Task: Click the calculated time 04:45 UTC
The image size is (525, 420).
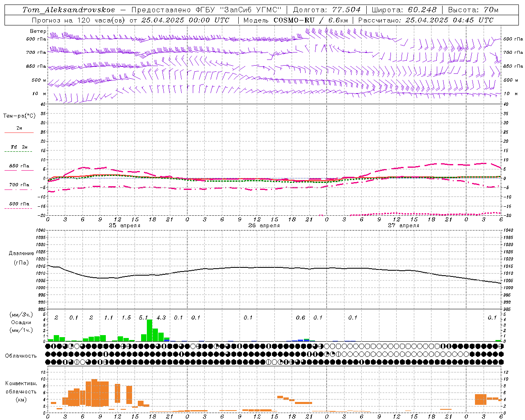Action: pyautogui.click(x=473, y=20)
